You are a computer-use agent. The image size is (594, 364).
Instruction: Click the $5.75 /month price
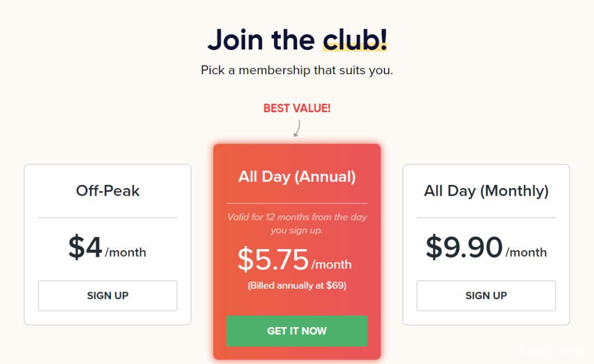point(295,260)
